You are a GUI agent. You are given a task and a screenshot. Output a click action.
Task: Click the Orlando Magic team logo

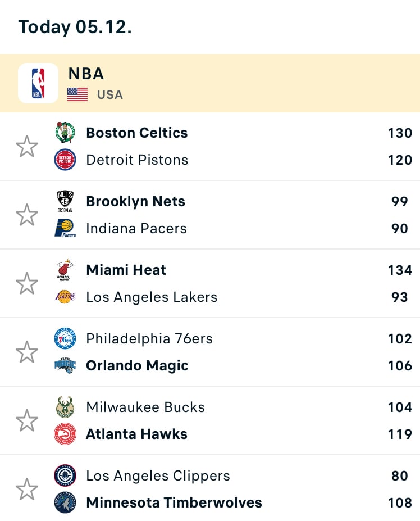[x=65, y=365]
